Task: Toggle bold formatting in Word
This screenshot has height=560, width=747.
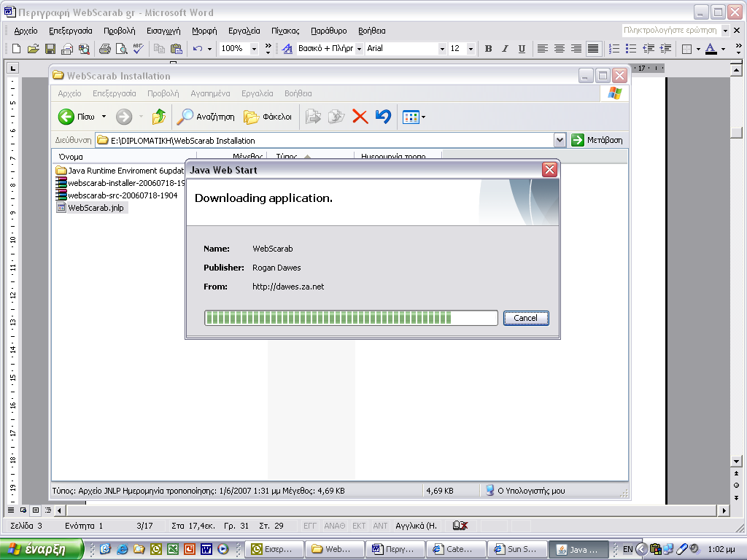Action: [x=488, y=49]
